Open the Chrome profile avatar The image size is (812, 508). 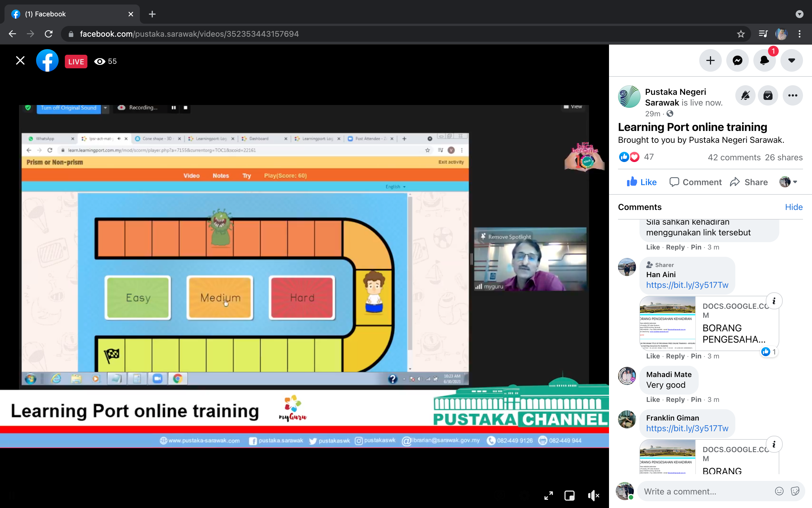tap(782, 34)
